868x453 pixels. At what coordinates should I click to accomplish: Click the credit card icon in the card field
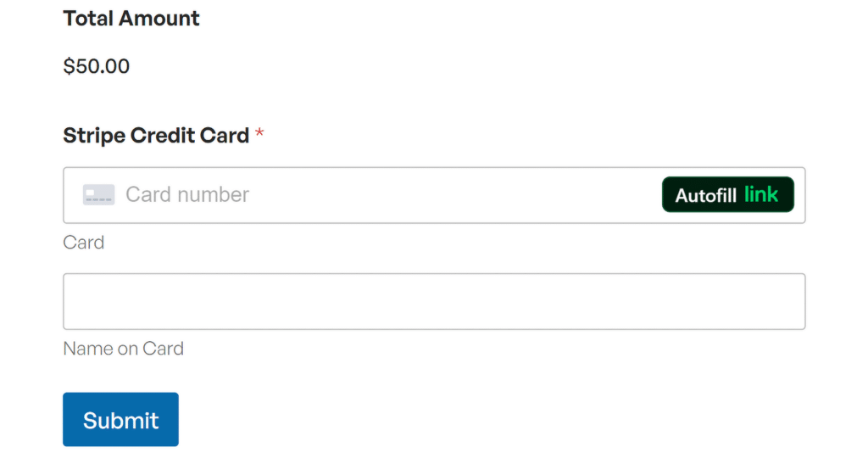98,195
